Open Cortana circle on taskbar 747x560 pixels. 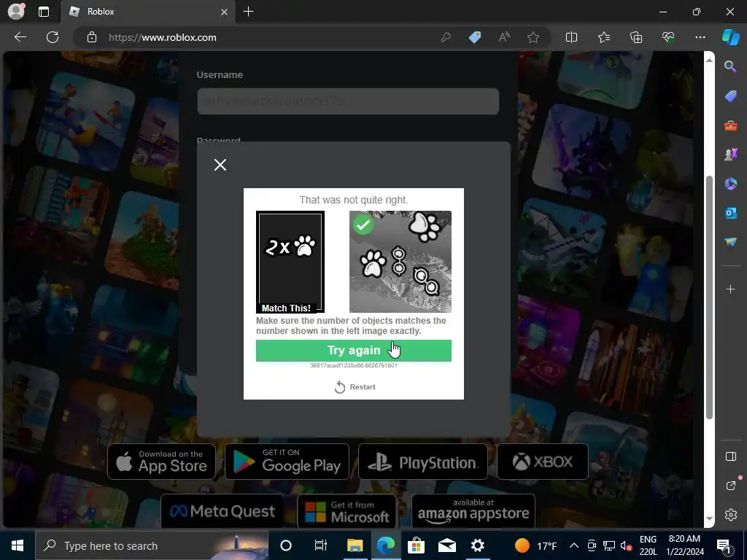click(286, 545)
